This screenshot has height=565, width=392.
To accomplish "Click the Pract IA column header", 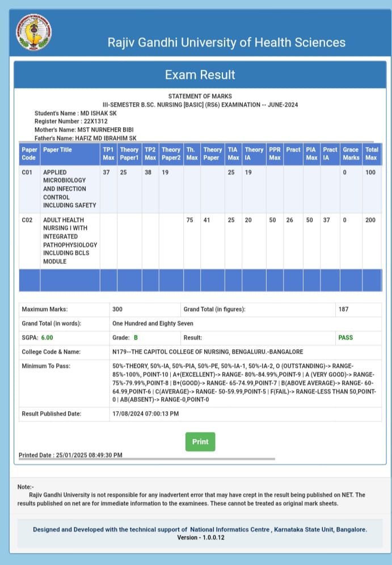I will pos(330,153).
